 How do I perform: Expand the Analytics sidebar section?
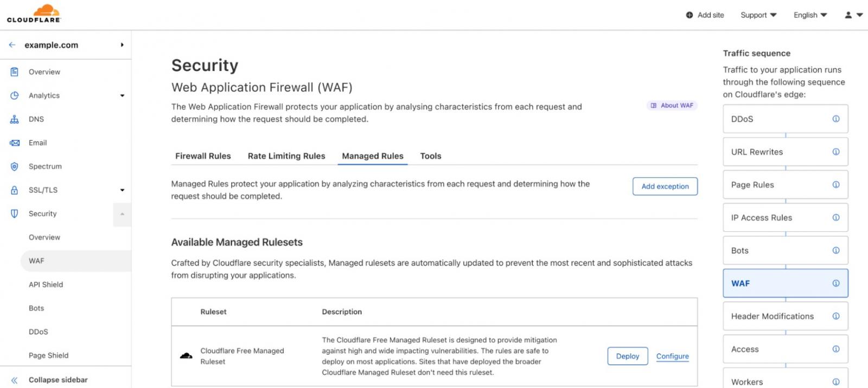click(x=122, y=95)
